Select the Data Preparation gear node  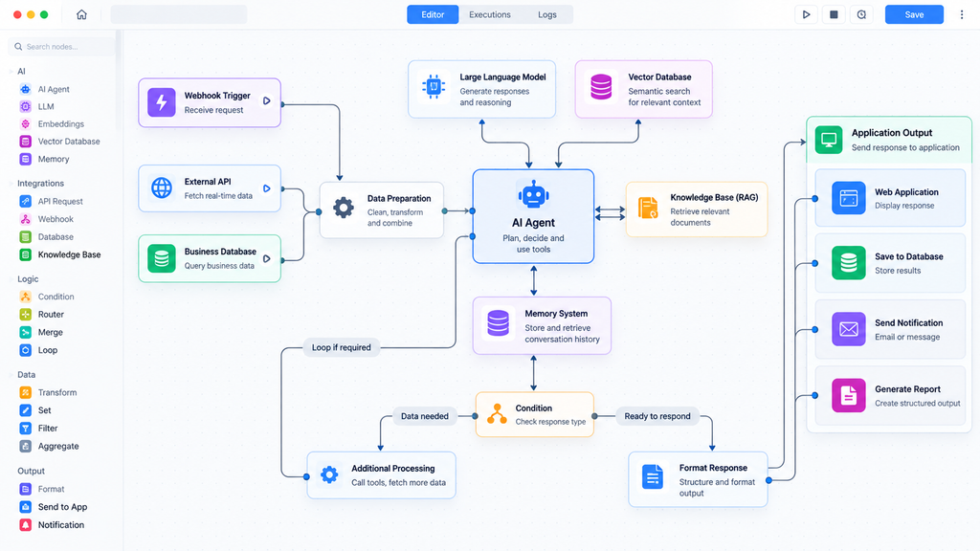[381, 209]
